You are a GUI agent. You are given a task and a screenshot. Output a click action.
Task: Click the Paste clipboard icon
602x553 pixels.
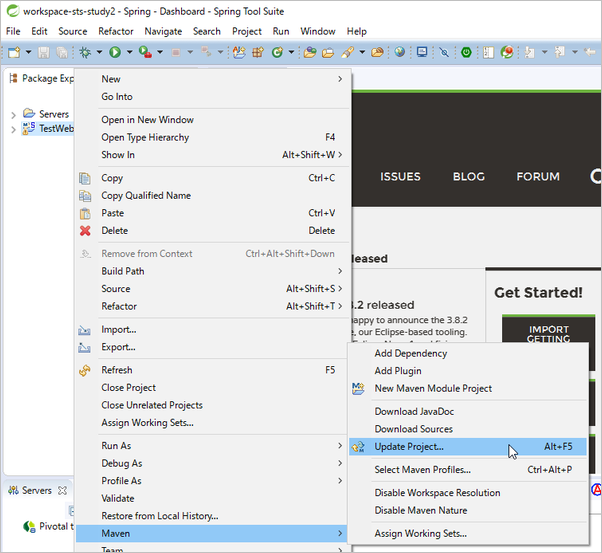point(85,213)
